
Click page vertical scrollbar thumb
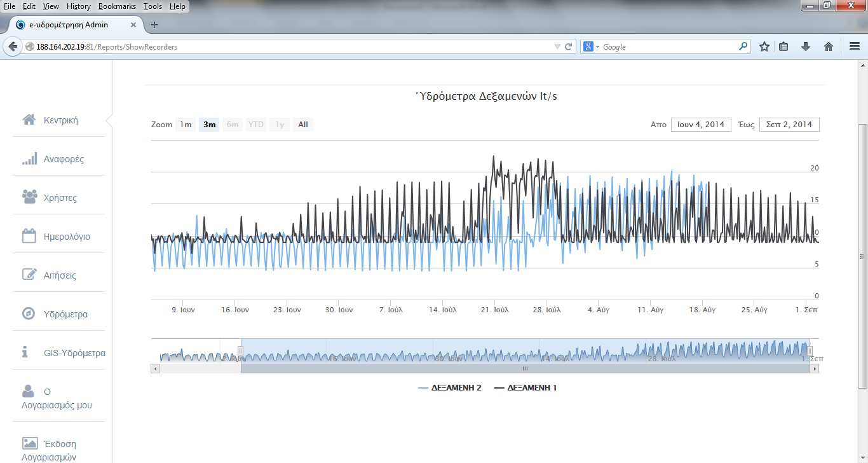(862, 256)
